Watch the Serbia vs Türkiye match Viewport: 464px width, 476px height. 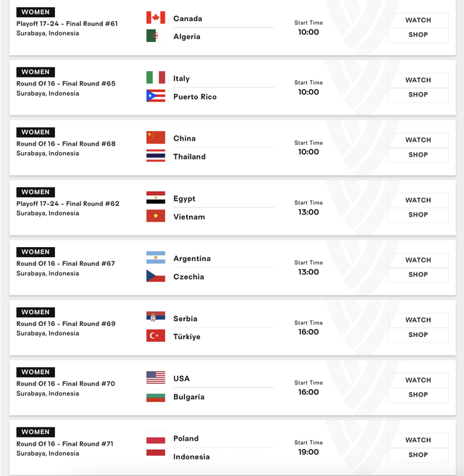point(418,320)
